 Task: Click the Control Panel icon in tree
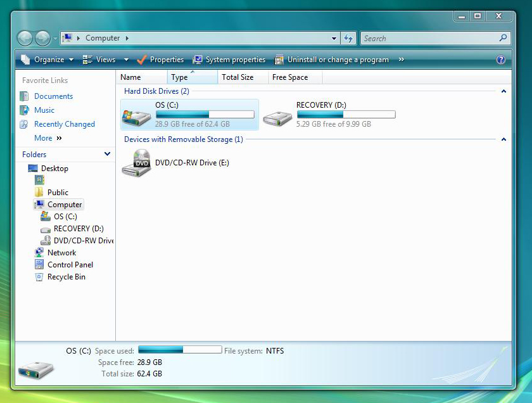[x=39, y=264]
